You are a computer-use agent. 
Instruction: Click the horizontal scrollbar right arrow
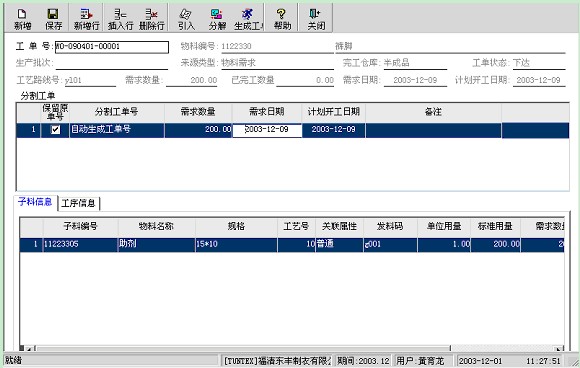coord(559,348)
